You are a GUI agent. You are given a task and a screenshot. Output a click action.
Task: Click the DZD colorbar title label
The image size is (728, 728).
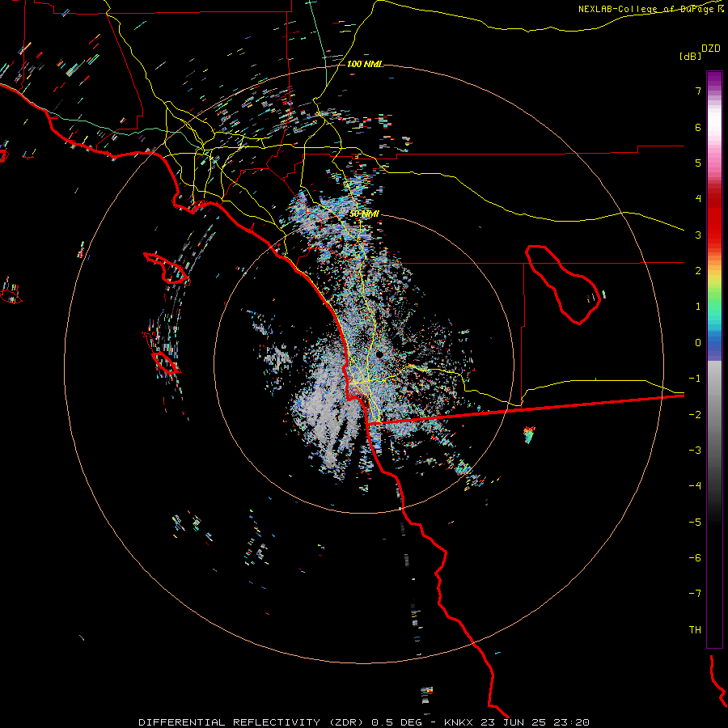click(x=711, y=49)
